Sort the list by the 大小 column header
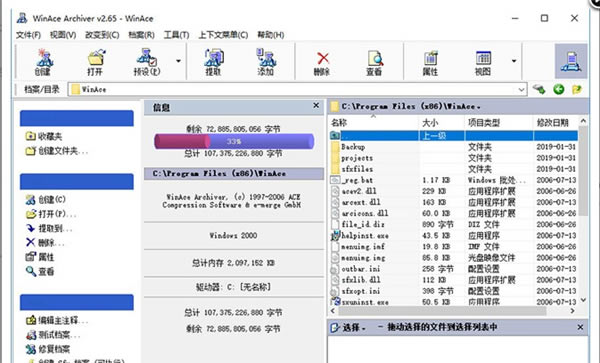This screenshot has width=600, height=363. coord(442,122)
